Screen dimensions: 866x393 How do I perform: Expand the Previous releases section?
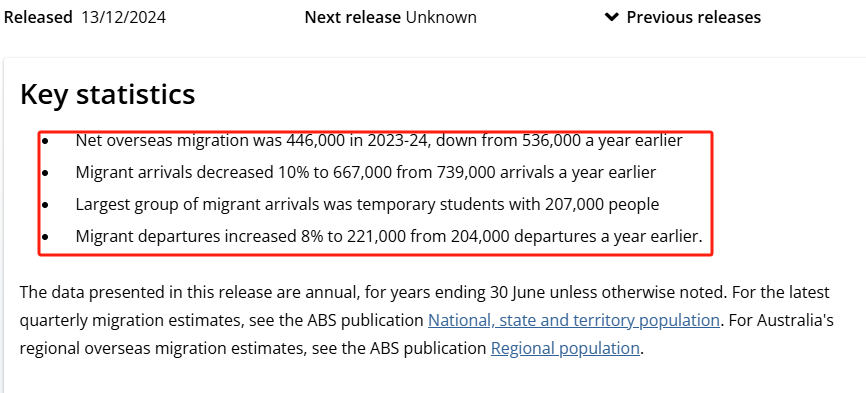click(683, 17)
